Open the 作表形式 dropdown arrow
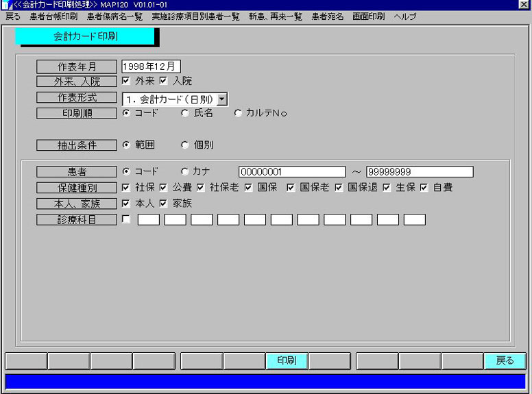Image resolution: width=532 pixels, height=394 pixels. point(222,100)
